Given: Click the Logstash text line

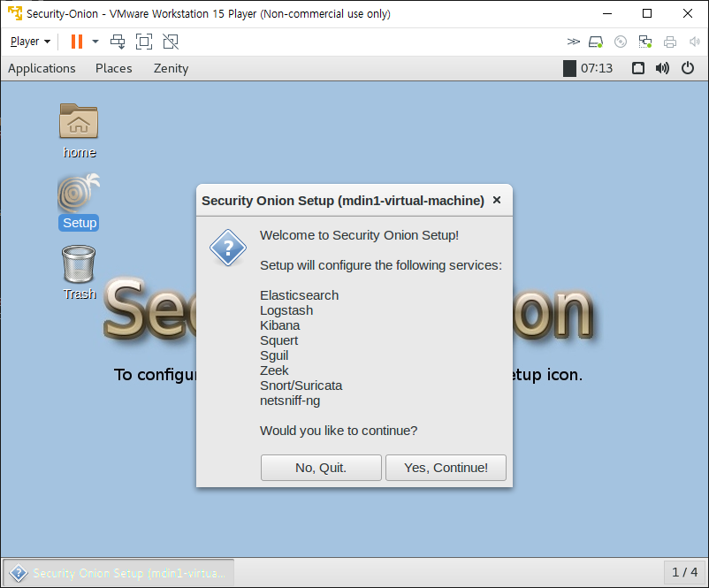Looking at the screenshot, I should pyautogui.click(x=286, y=310).
